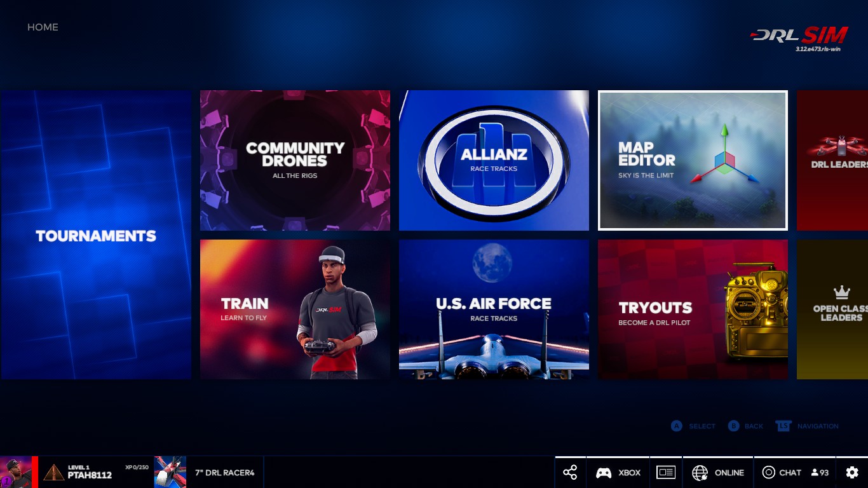Open the Tryouts tile
868x488 pixels.
pos(693,309)
